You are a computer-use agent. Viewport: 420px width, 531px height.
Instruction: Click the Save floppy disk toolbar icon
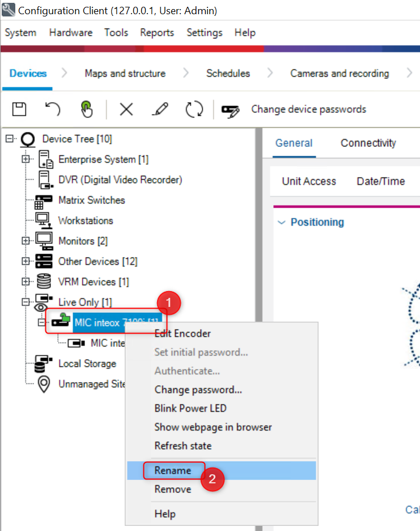click(19, 109)
